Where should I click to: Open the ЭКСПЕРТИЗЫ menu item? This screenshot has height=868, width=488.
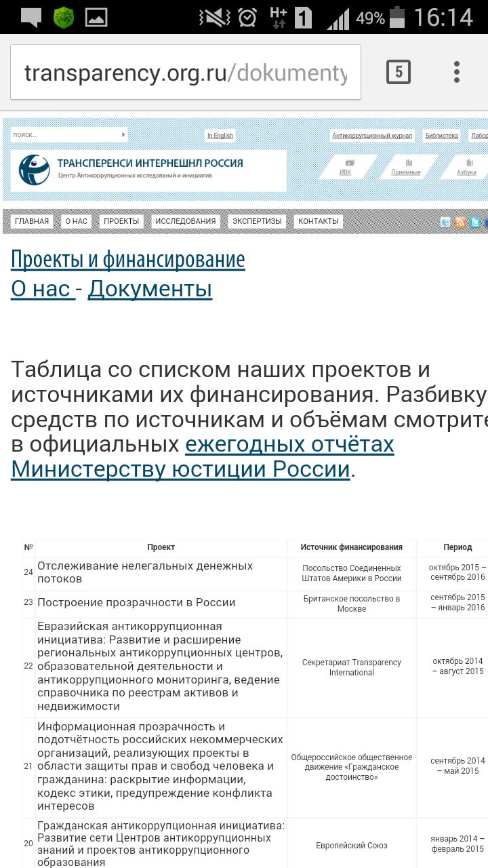pyautogui.click(x=257, y=221)
